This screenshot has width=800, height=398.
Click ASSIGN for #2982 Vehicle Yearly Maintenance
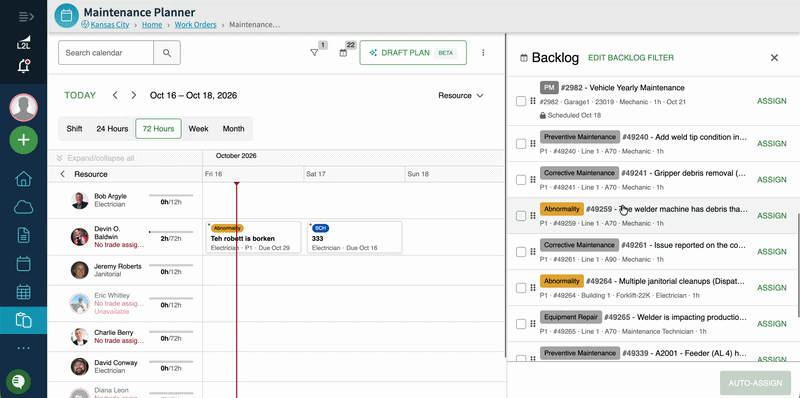pos(771,101)
